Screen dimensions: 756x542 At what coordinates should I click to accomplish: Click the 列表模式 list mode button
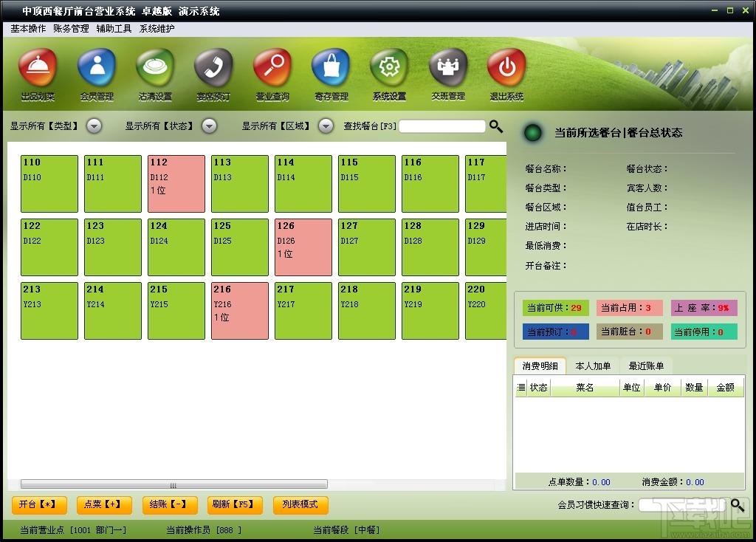click(x=300, y=505)
